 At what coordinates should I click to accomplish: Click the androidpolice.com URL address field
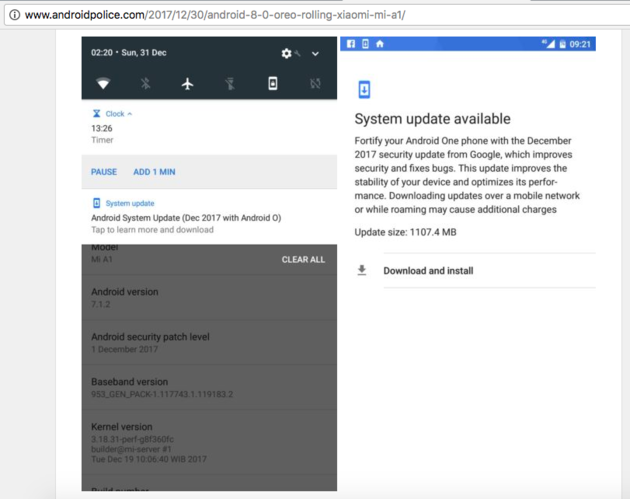(319, 15)
